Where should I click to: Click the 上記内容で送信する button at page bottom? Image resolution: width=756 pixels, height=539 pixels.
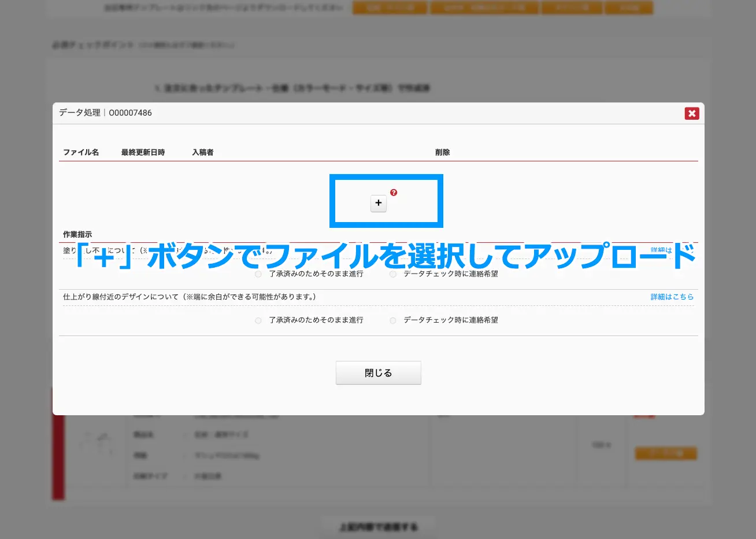point(378,526)
